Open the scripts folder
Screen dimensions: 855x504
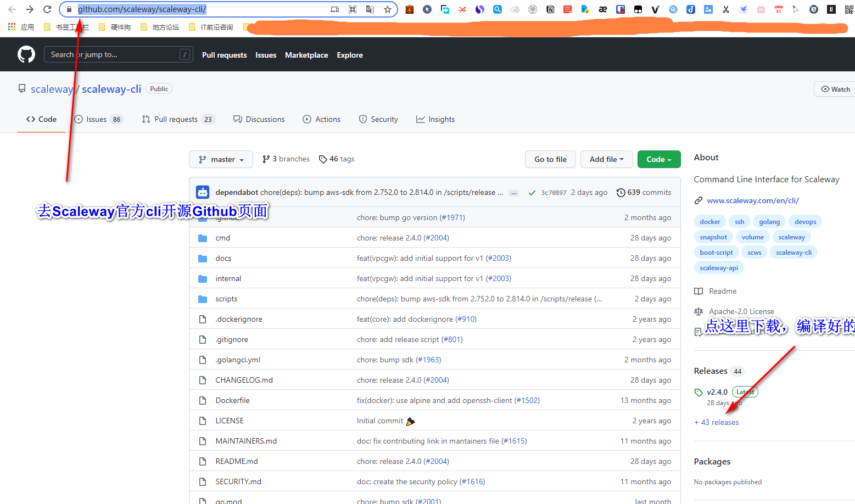coord(227,299)
